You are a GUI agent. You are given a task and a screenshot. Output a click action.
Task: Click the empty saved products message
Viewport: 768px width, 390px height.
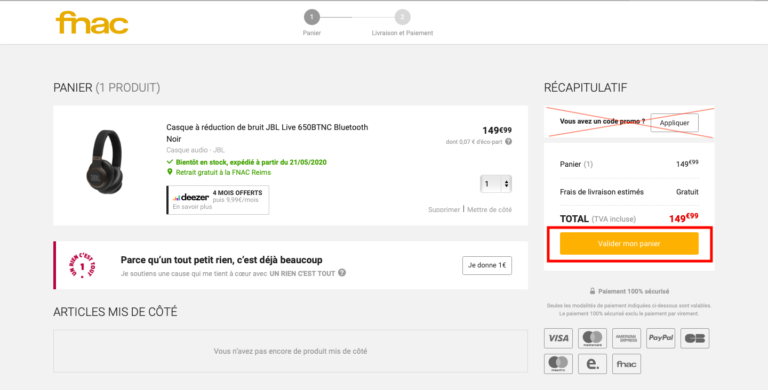[x=290, y=351]
